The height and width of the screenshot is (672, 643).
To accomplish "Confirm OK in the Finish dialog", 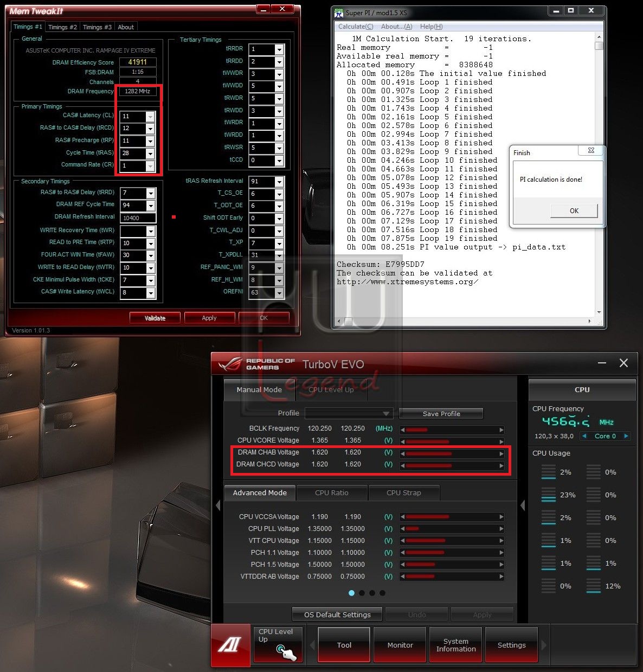I will click(574, 211).
